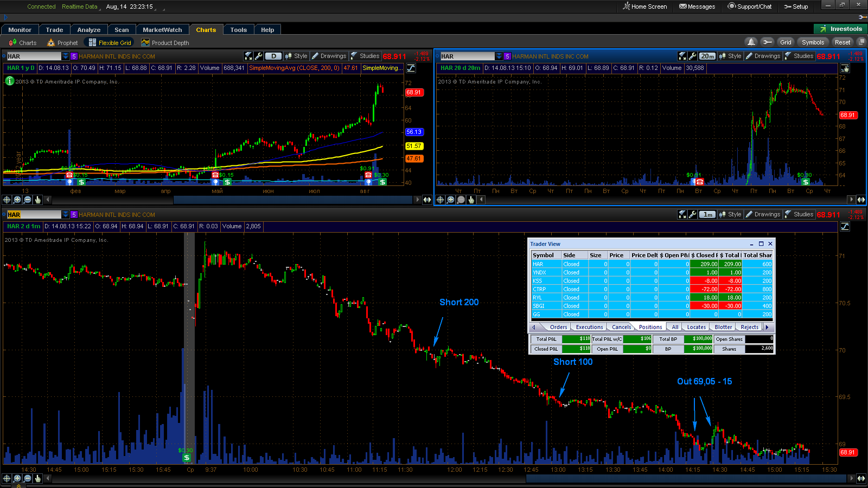Toggle the 20m timeframe button
Viewport: 868px width, 488px height.
tap(707, 56)
